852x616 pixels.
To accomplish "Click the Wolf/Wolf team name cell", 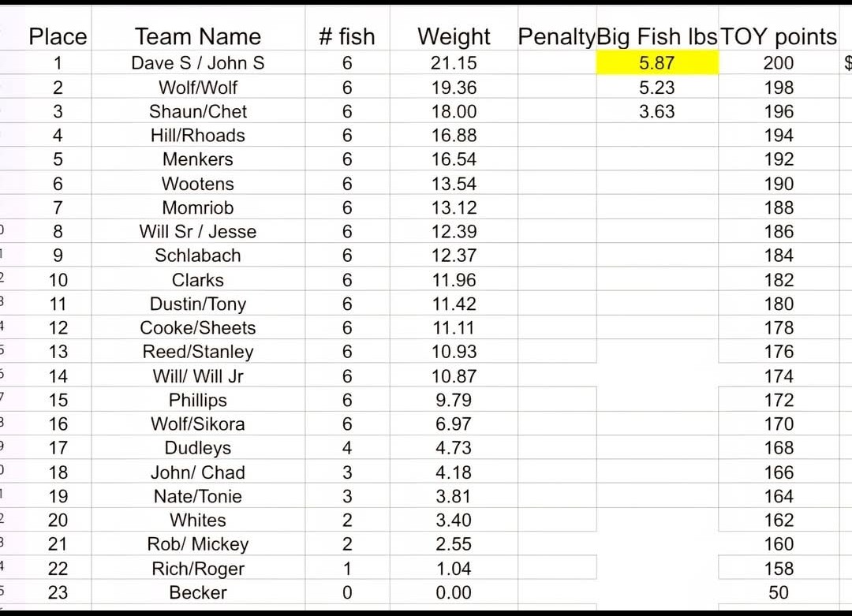I will click(198, 88).
